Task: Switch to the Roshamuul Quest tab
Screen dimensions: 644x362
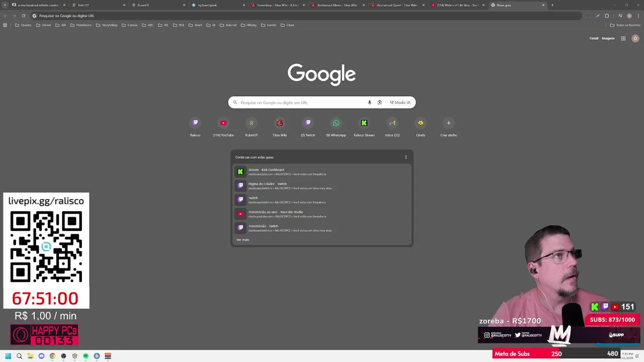Action: pyautogui.click(x=397, y=5)
